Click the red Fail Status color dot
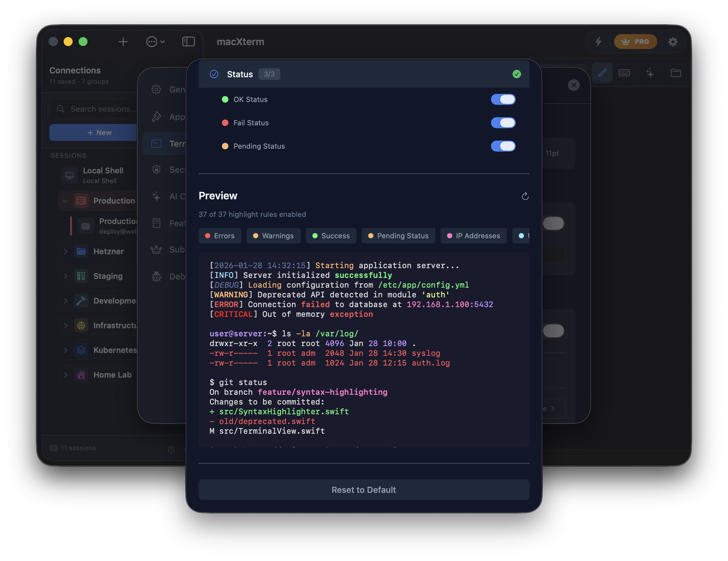The image size is (728, 561). [x=225, y=123]
